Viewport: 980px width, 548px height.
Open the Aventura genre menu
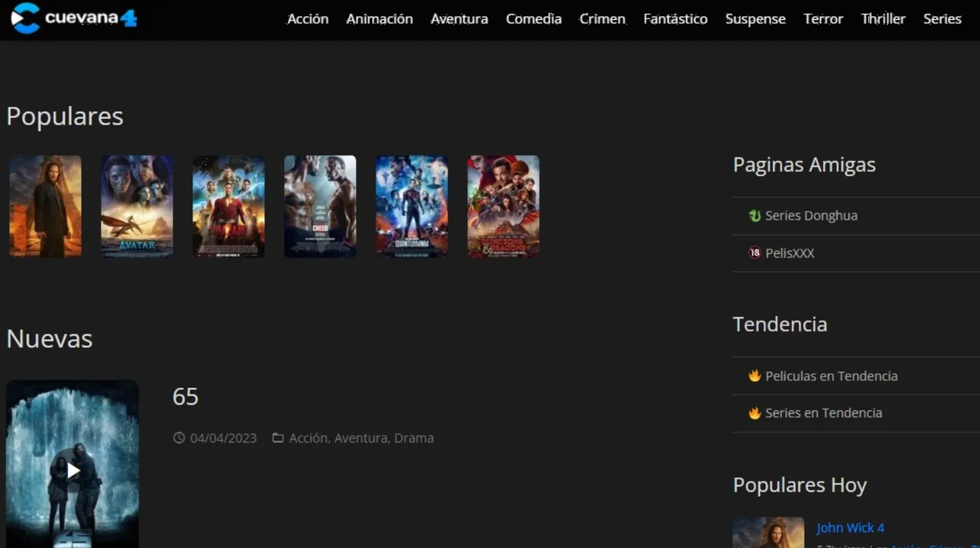click(x=459, y=19)
